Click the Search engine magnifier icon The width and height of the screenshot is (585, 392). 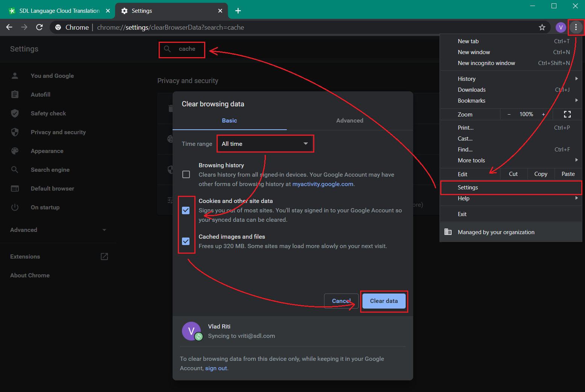(15, 170)
